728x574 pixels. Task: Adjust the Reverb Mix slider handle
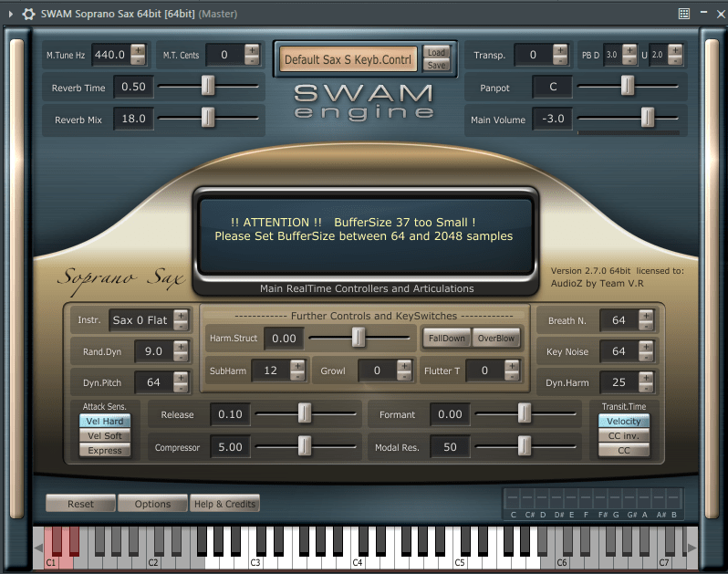pyautogui.click(x=208, y=118)
